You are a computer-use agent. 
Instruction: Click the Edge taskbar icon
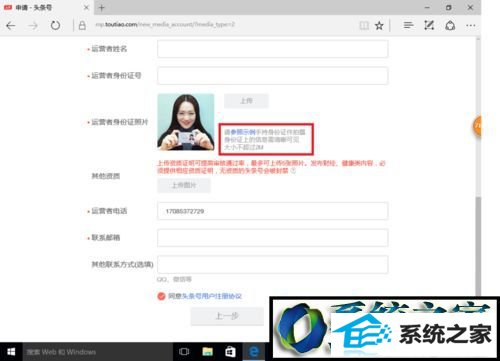click(x=254, y=352)
